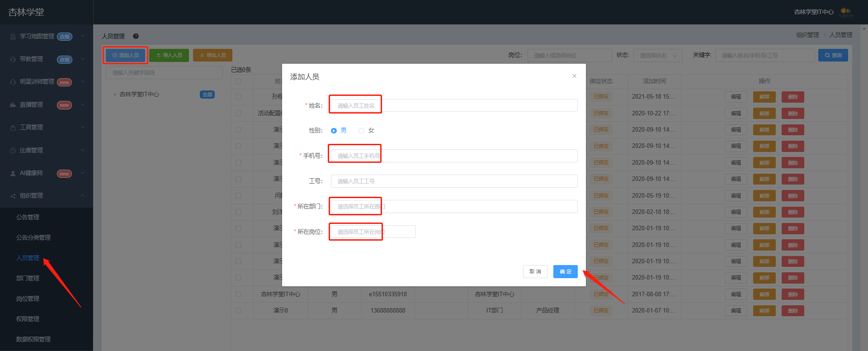Viewport: 868px width, 351px height.
Task: Open the user avatar in top-right header
Action: pyautogui.click(x=846, y=12)
